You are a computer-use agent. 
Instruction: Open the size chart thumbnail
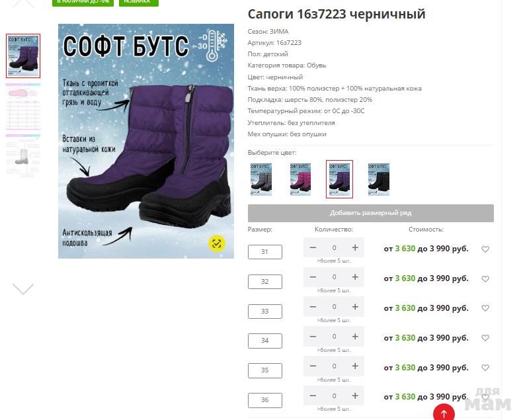point(23,106)
